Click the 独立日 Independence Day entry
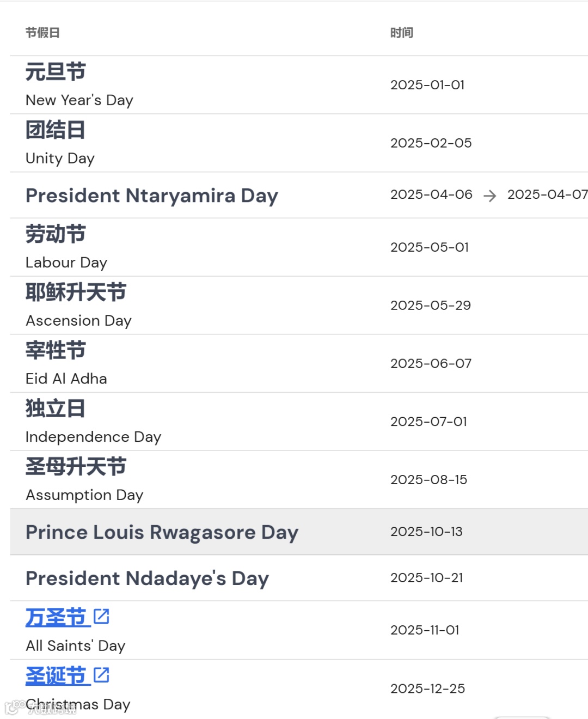This screenshot has width=588, height=719. click(x=94, y=422)
